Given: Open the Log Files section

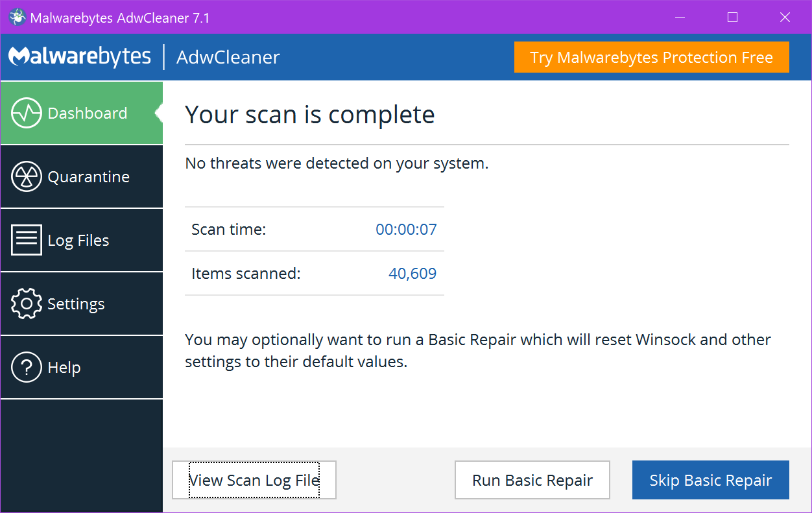Looking at the screenshot, I should tap(78, 241).
